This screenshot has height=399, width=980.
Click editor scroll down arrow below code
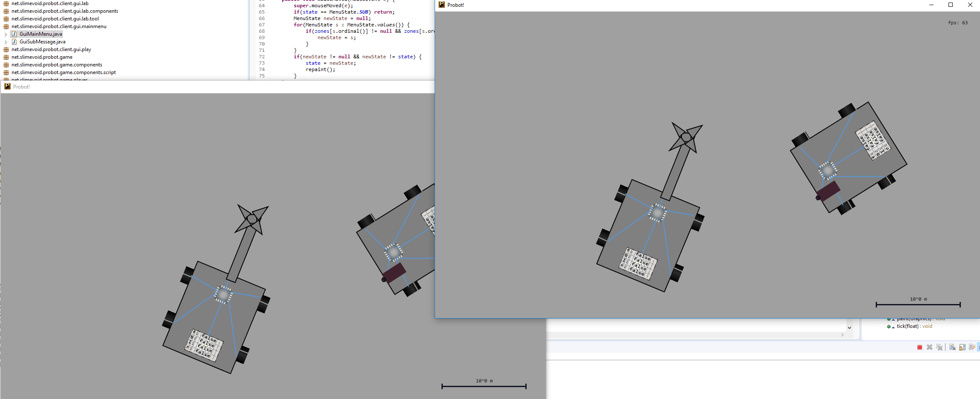pos(849,327)
